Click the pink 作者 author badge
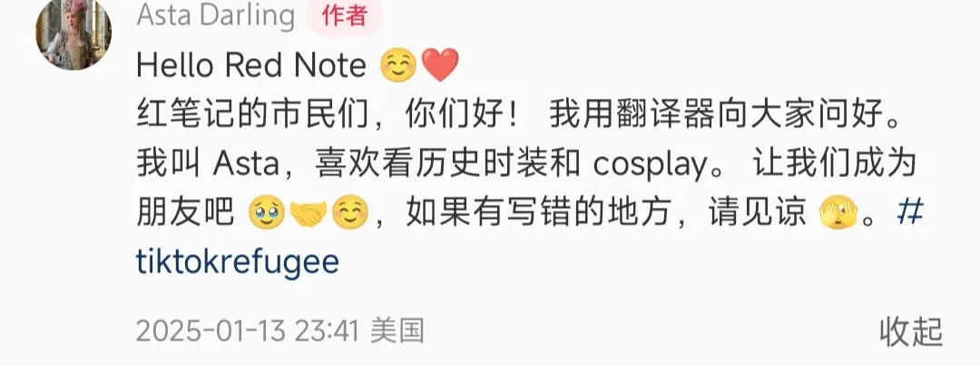 pyautogui.click(x=345, y=15)
